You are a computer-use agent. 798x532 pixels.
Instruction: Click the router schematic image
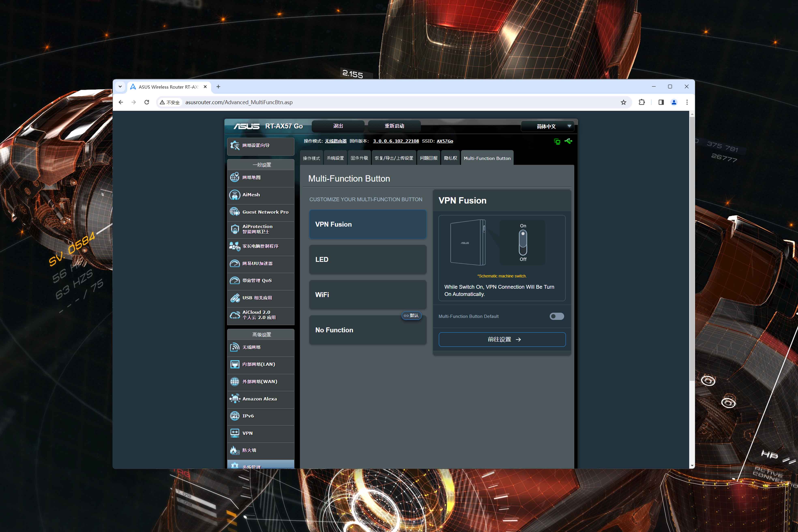pyautogui.click(x=468, y=242)
